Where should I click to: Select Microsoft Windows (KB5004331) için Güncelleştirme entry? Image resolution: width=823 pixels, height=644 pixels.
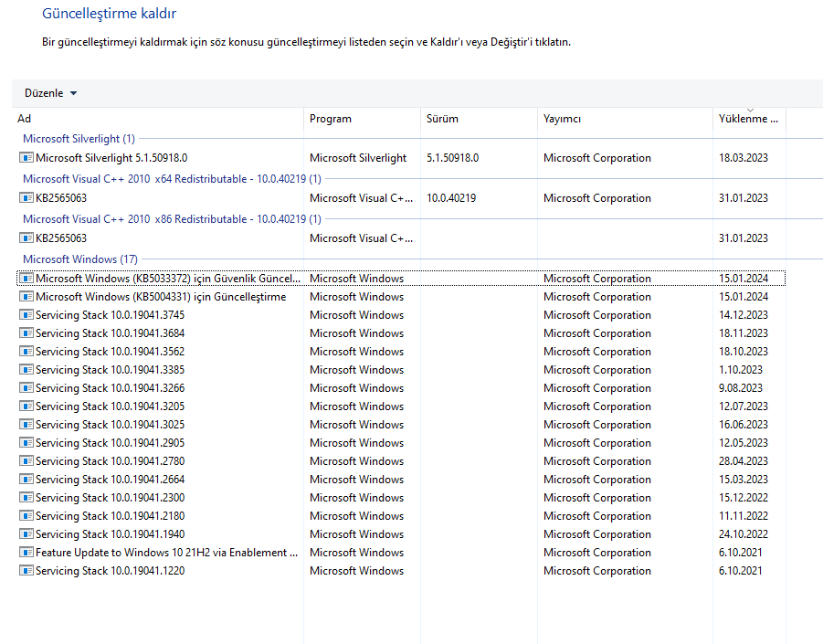pos(161,297)
